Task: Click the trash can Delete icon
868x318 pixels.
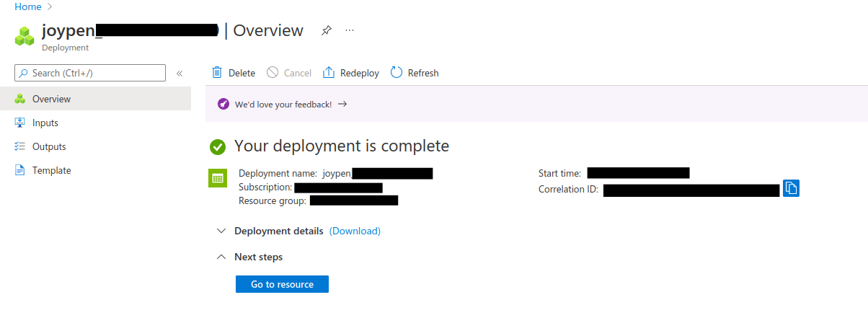Action: pos(217,72)
